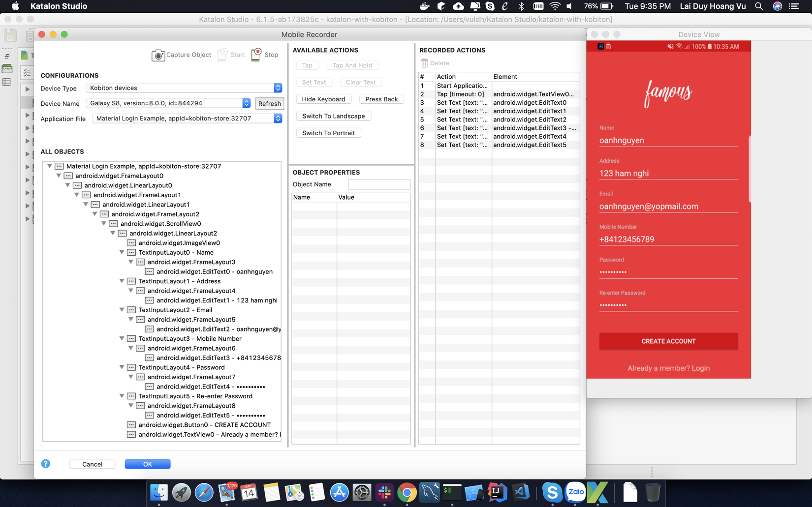Open Visual Studio Code from the dock
812x507 pixels.
pyautogui.click(x=520, y=492)
